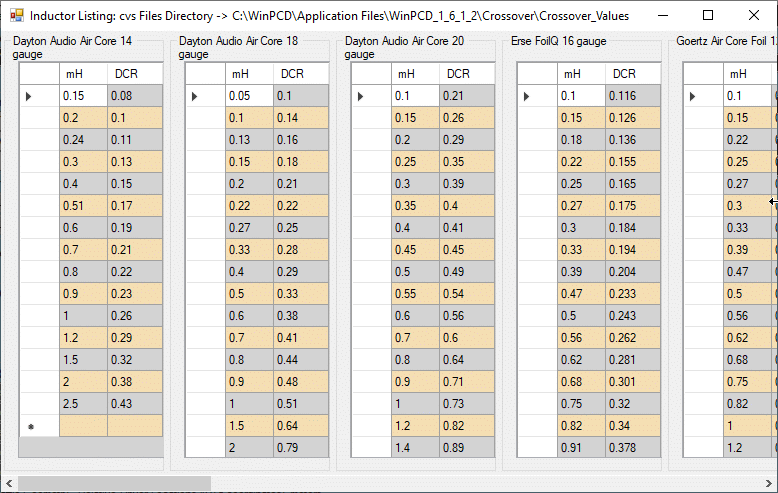
Task: Click row arrow in Air Core 20 table
Action: coord(361,96)
